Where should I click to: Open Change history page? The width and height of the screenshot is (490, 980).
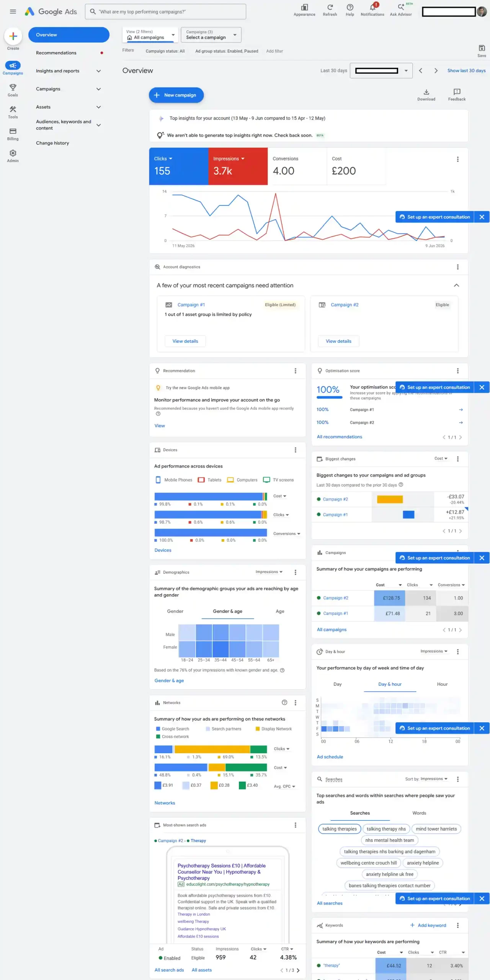[x=52, y=143]
